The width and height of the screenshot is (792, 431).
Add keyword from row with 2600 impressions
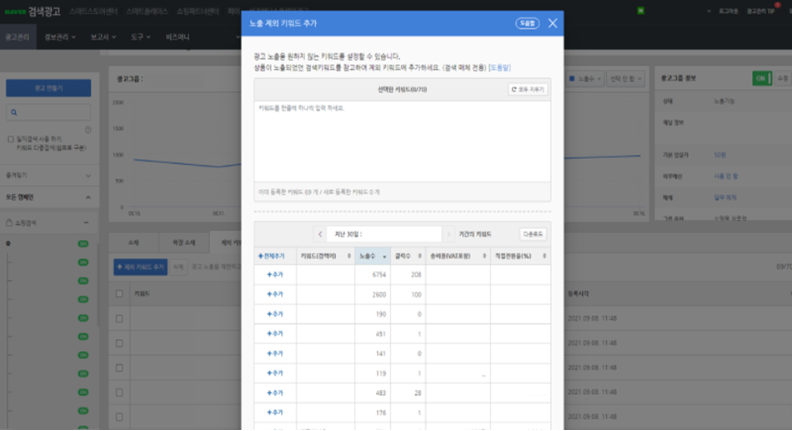275,295
